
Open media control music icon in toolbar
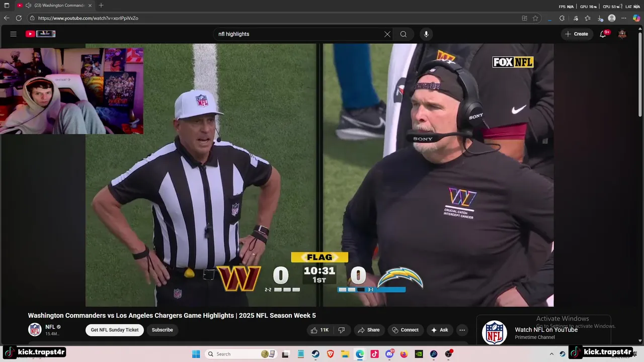tap(576, 18)
